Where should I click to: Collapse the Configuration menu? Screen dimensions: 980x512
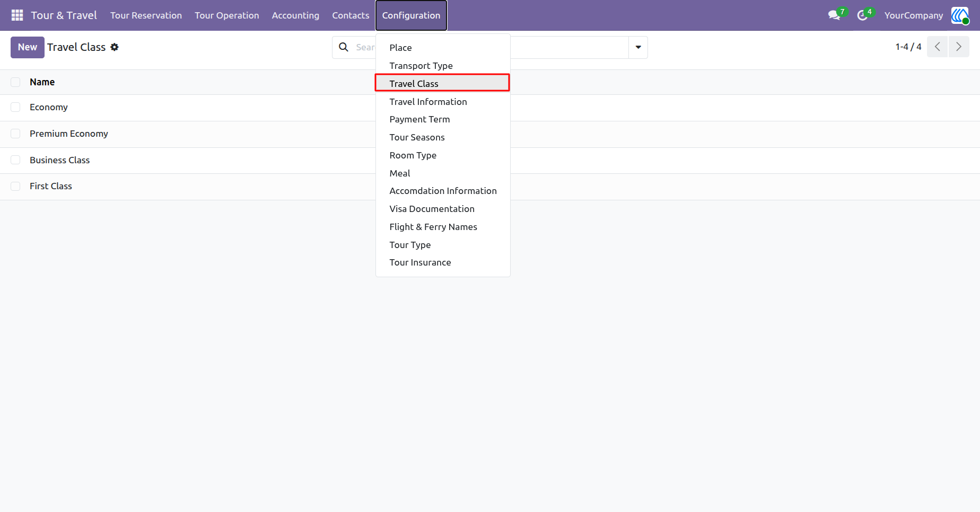coord(411,15)
